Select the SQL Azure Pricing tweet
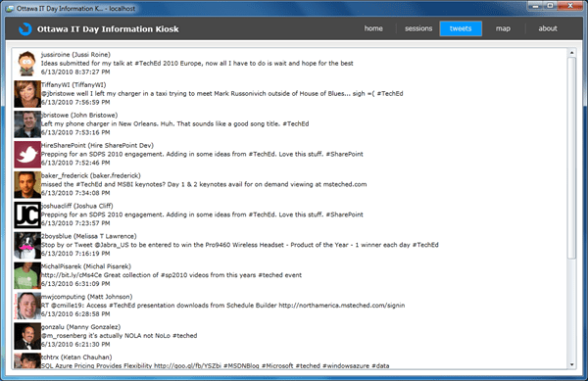This screenshot has height=381, width=588. tap(215, 366)
